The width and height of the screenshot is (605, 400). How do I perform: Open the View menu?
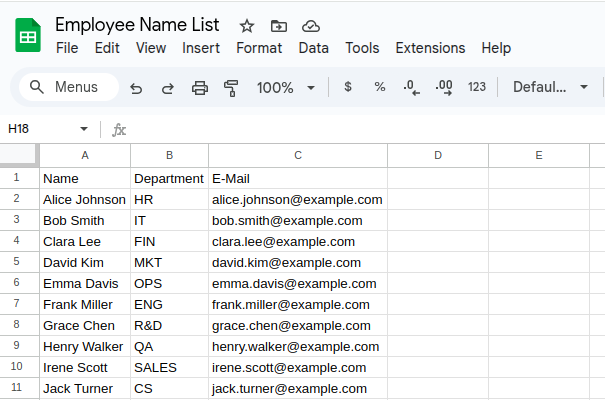(151, 48)
